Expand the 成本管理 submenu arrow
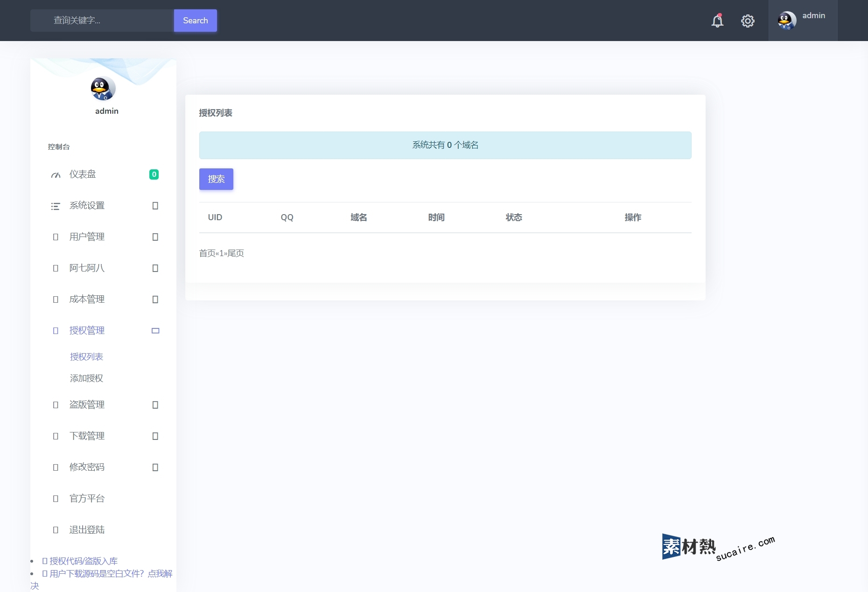868x592 pixels. pyautogui.click(x=155, y=299)
